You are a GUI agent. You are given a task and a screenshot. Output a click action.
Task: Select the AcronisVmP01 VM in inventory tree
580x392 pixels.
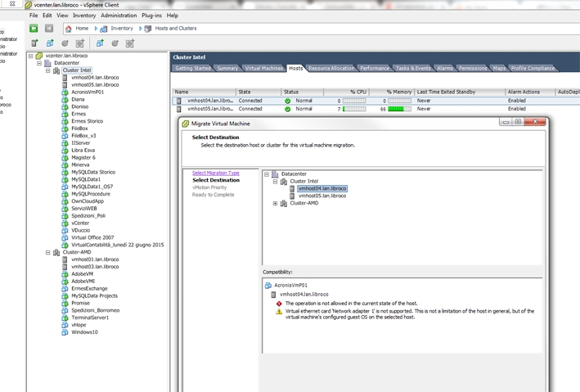(88, 92)
